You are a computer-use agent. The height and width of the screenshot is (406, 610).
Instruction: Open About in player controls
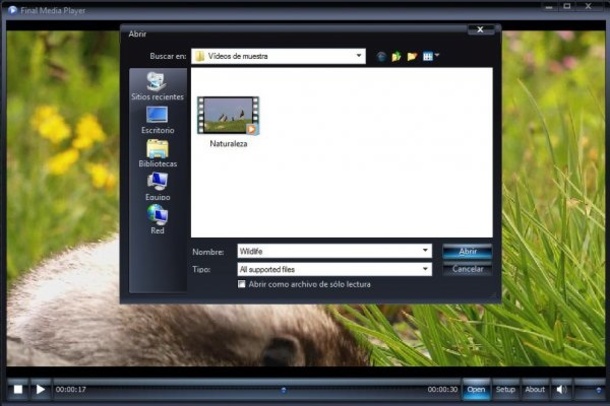[x=535, y=389]
